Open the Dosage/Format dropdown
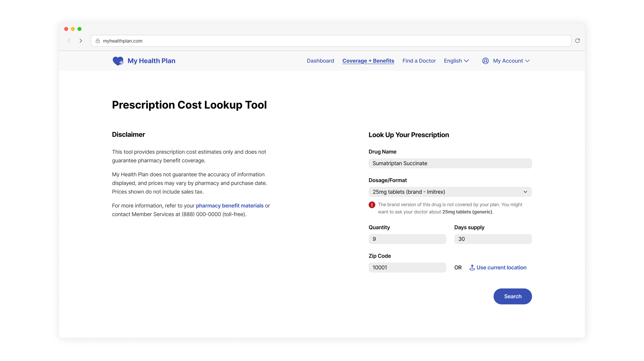Viewport: 644px width, 361px height. (x=450, y=192)
